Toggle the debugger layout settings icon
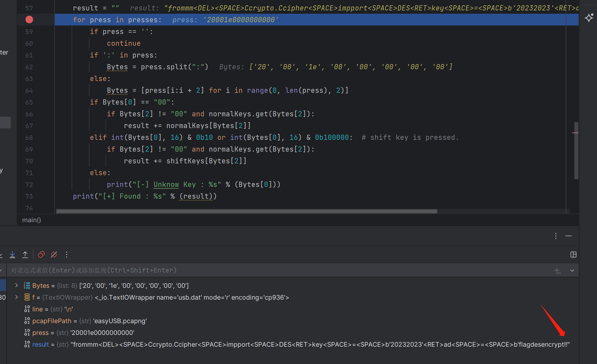 [573, 255]
